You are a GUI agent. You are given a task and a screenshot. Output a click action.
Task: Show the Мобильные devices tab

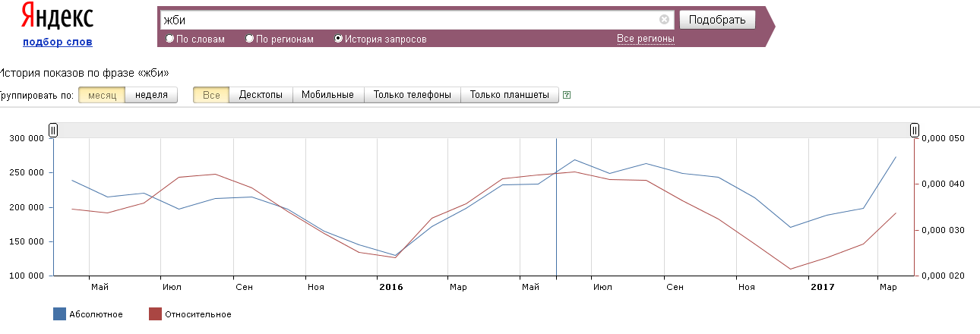[x=327, y=95]
